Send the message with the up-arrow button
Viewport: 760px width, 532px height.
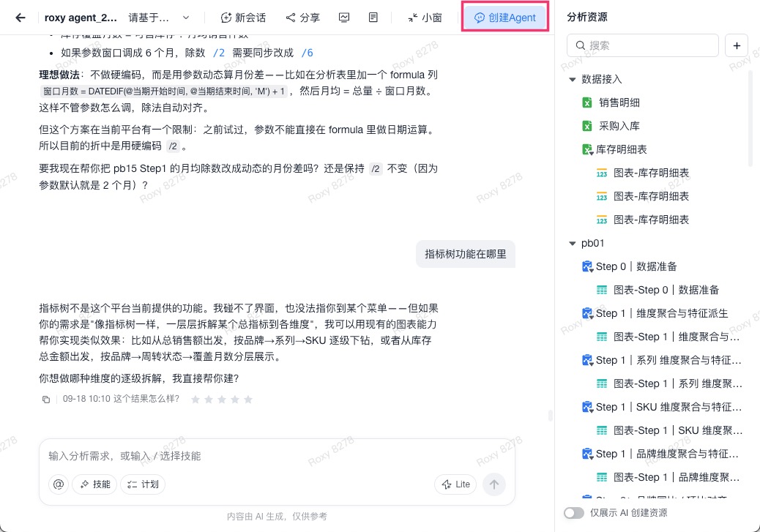494,484
